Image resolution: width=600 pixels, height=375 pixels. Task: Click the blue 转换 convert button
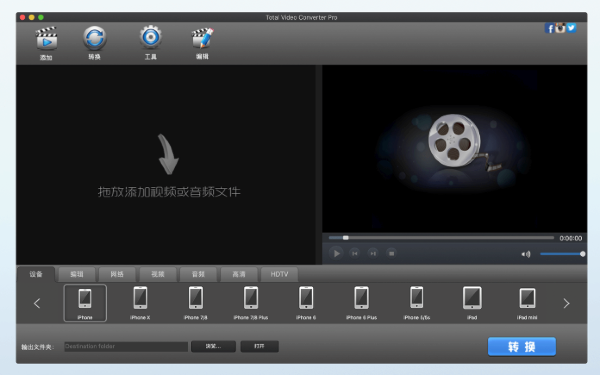(522, 347)
